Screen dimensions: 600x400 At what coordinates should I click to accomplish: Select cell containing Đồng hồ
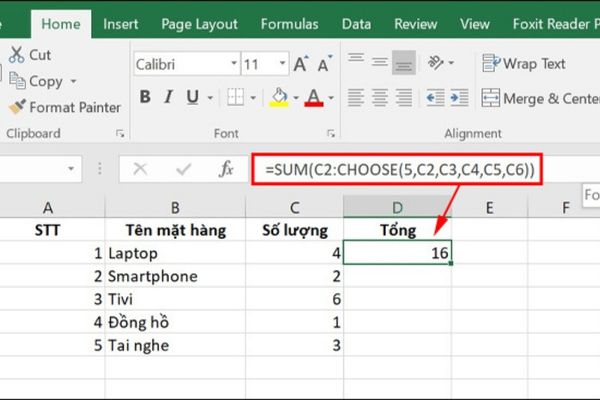(175, 322)
